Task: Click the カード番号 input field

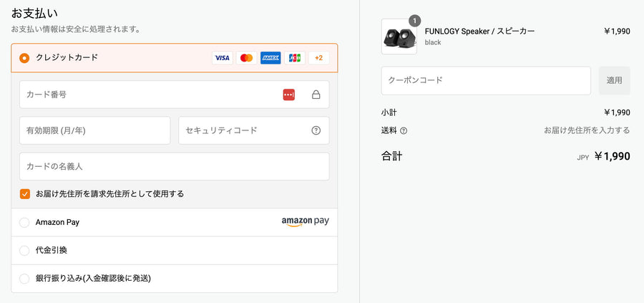Action: 174,95
